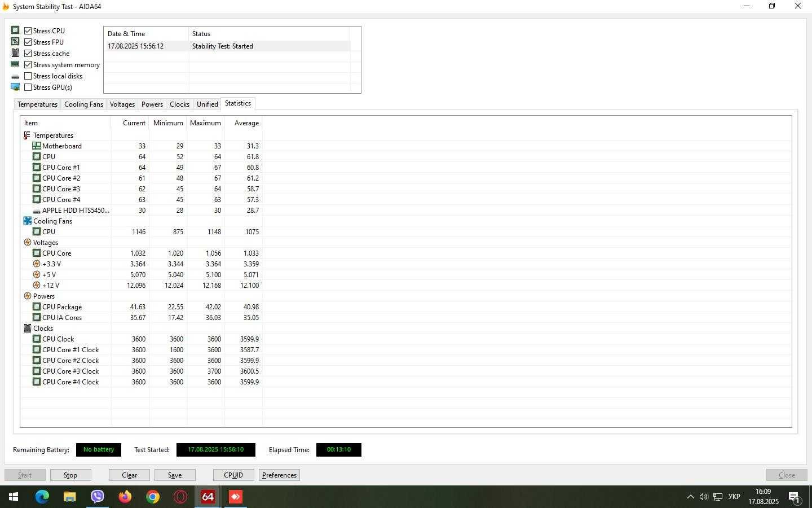Click the Average column header

tap(244, 123)
